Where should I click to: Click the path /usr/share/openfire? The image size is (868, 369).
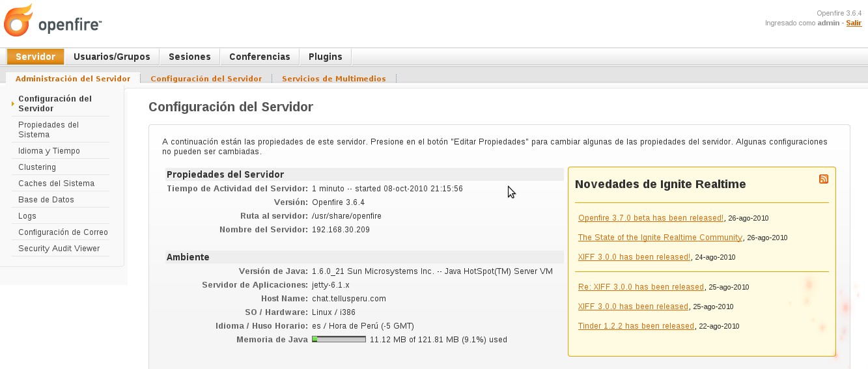(346, 216)
